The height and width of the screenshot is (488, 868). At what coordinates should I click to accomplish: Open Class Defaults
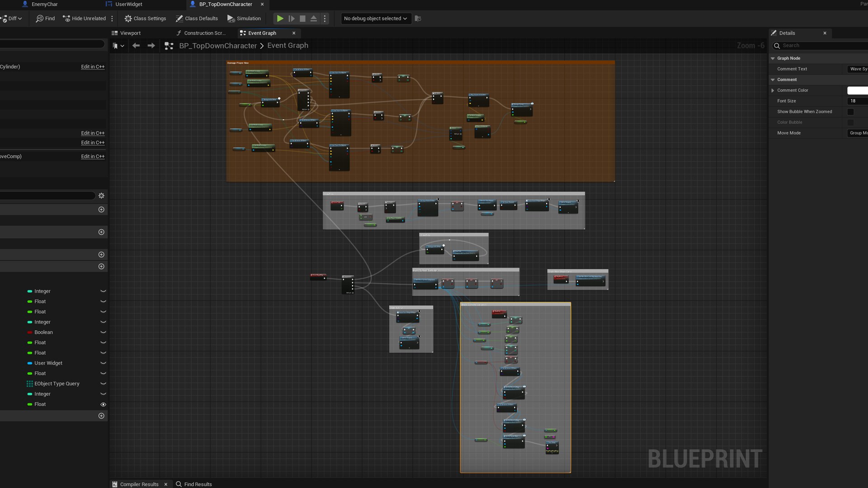[x=197, y=19]
